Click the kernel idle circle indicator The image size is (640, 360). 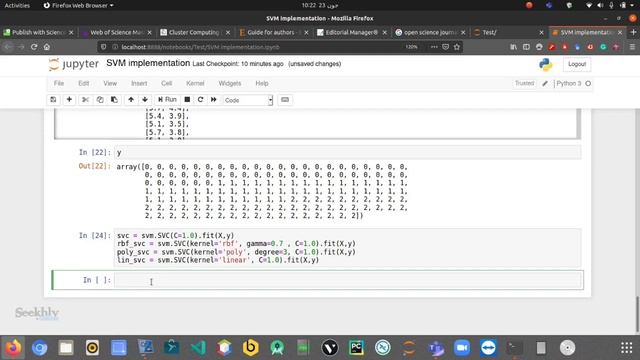[x=588, y=83]
